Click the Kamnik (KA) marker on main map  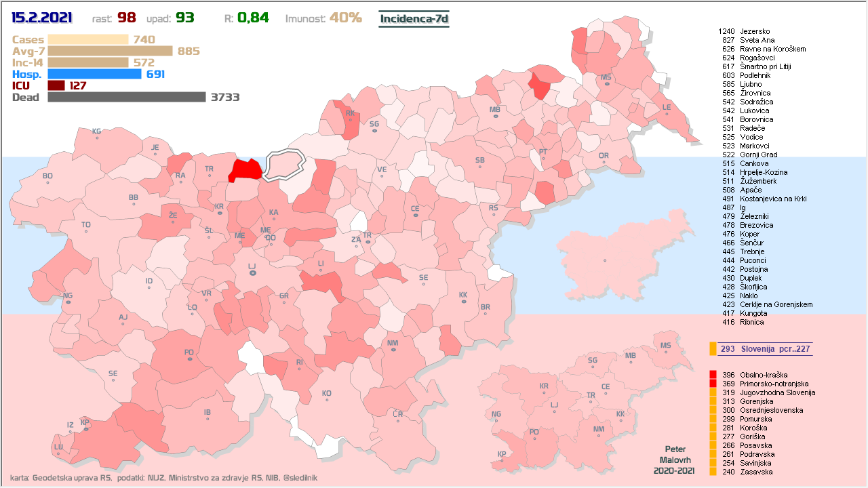pyautogui.click(x=273, y=220)
